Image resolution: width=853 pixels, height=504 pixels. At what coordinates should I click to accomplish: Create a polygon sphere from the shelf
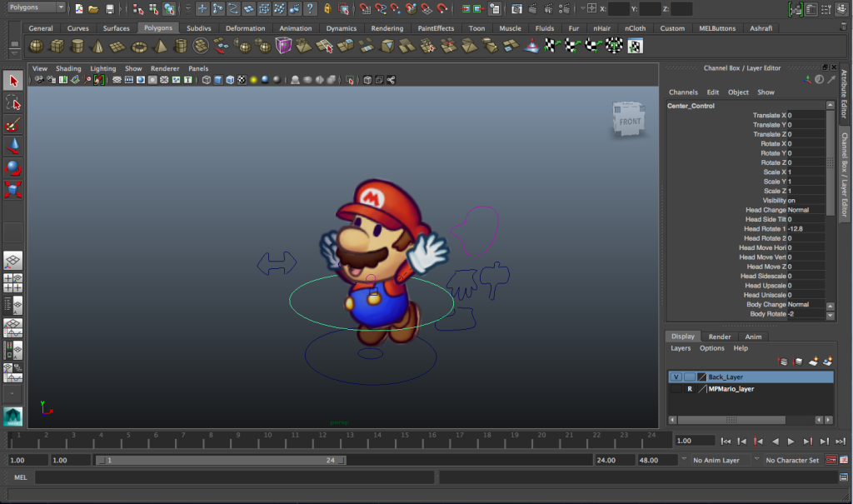click(x=37, y=47)
